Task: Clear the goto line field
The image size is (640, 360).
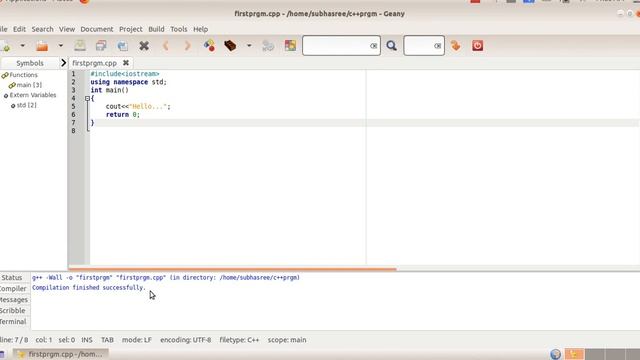Action: pos(438,46)
